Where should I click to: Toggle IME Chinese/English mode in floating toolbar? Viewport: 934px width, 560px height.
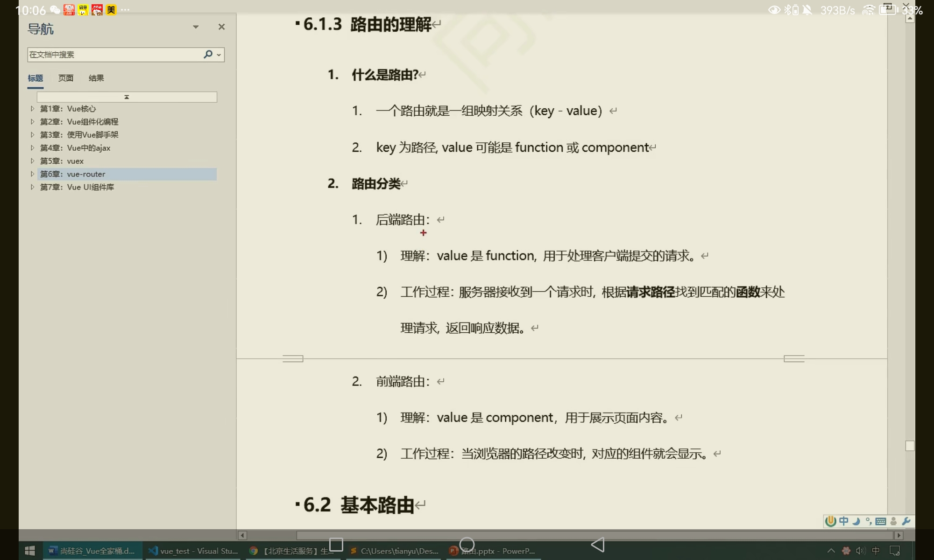coord(843,521)
